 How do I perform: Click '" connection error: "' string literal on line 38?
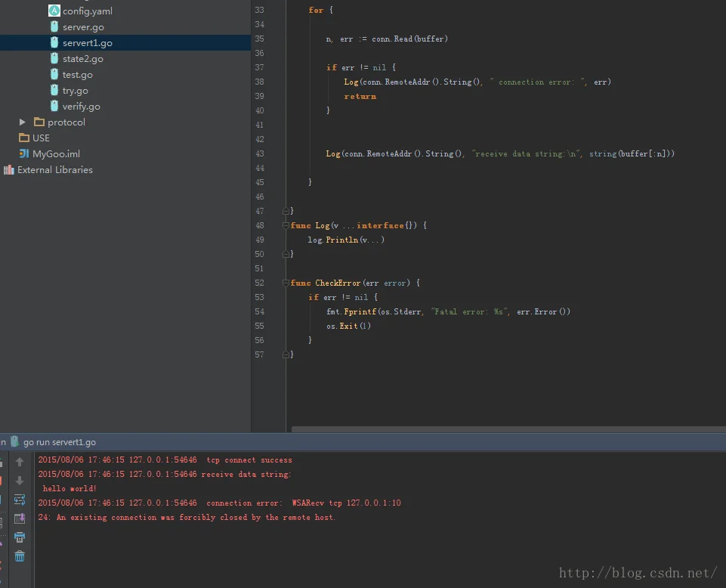pos(539,82)
